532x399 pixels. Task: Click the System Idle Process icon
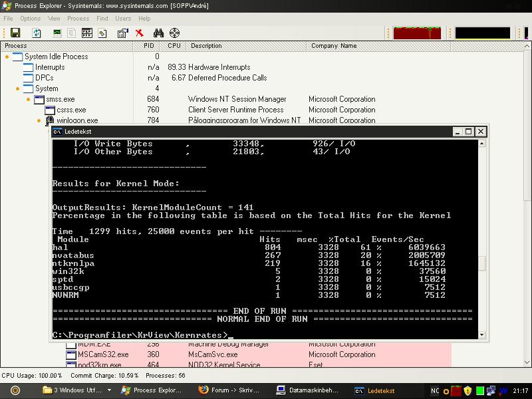tap(18, 57)
